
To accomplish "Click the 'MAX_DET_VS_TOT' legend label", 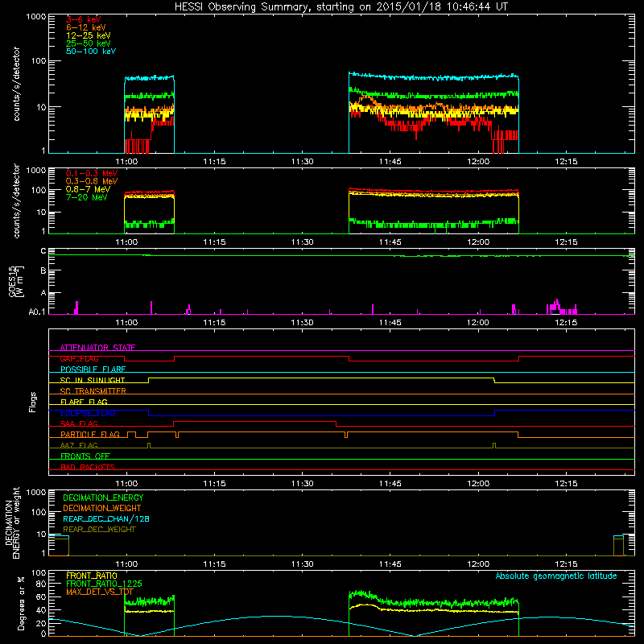I will pyautogui.click(x=100, y=592).
